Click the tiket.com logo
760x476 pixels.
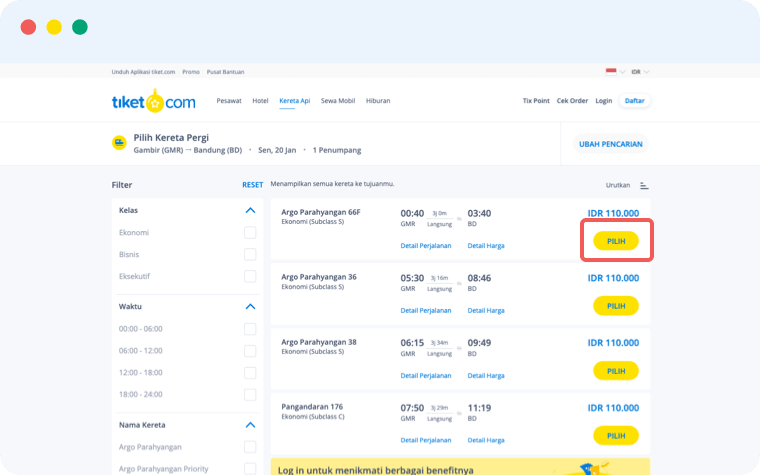pyautogui.click(x=154, y=101)
